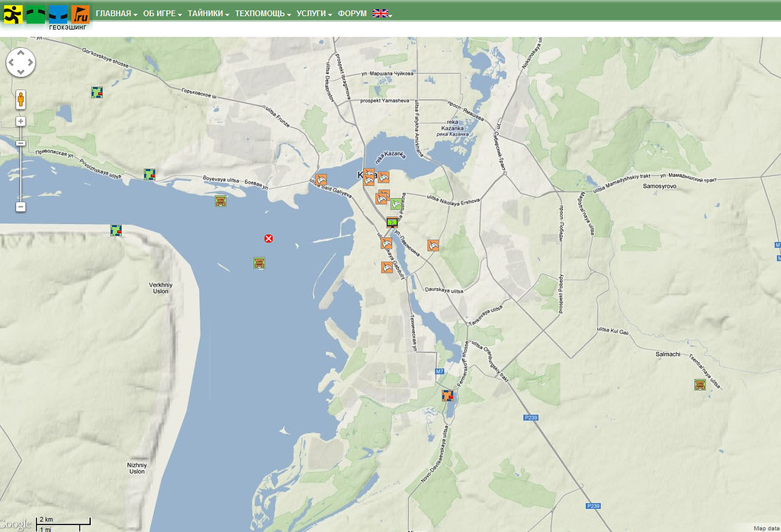
Task: Switch language using the UK flag
Action: point(381,14)
